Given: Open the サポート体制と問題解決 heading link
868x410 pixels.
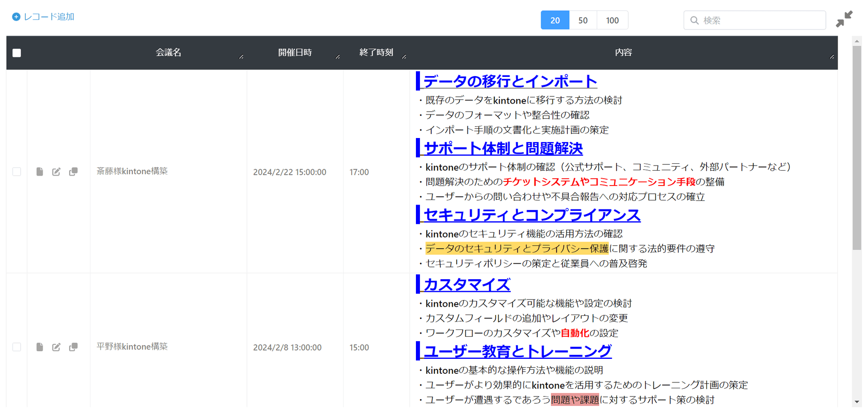Looking at the screenshot, I should pyautogui.click(x=503, y=148).
